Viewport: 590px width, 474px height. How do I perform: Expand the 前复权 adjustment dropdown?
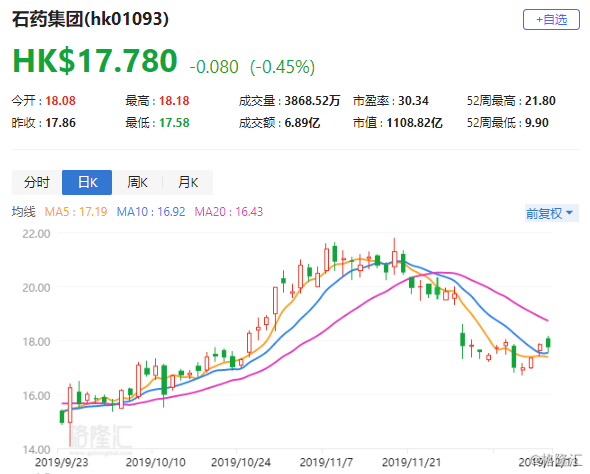tap(552, 213)
